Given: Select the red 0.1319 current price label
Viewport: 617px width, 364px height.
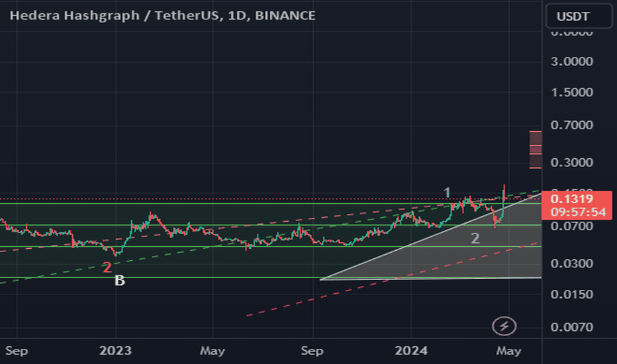Looking at the screenshot, I should [x=572, y=199].
